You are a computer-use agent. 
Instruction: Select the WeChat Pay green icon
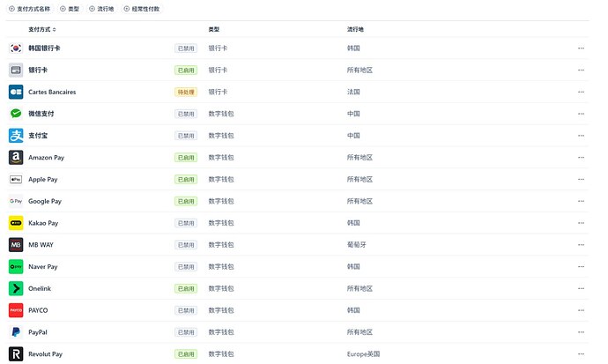coord(16,114)
